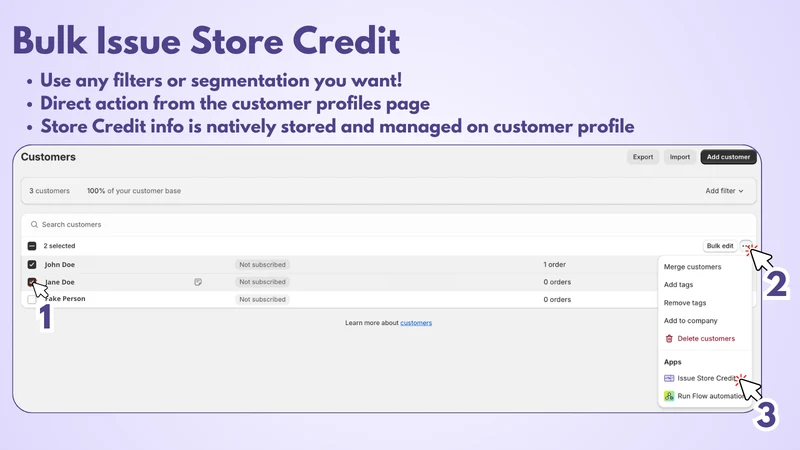The height and width of the screenshot is (450, 800).
Task: Open the Add filter dropdown
Action: tap(724, 191)
